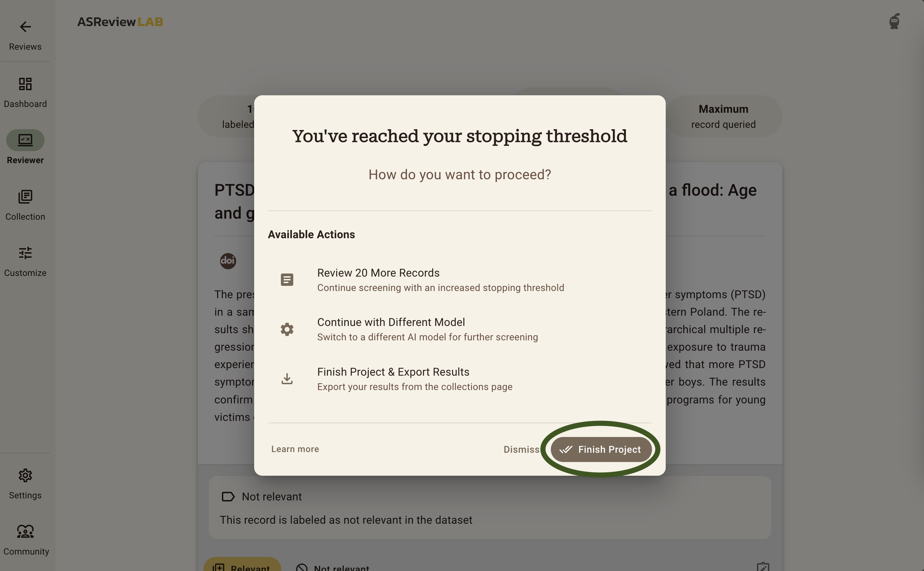Click the Finish Project button
Viewport: 924px width, 571px height.
(601, 449)
